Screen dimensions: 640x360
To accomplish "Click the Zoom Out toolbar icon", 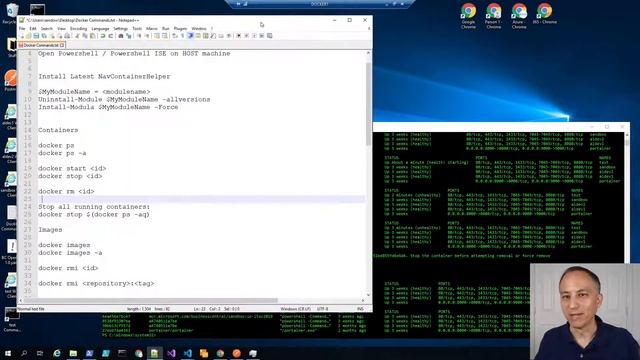I will click(x=148, y=36).
